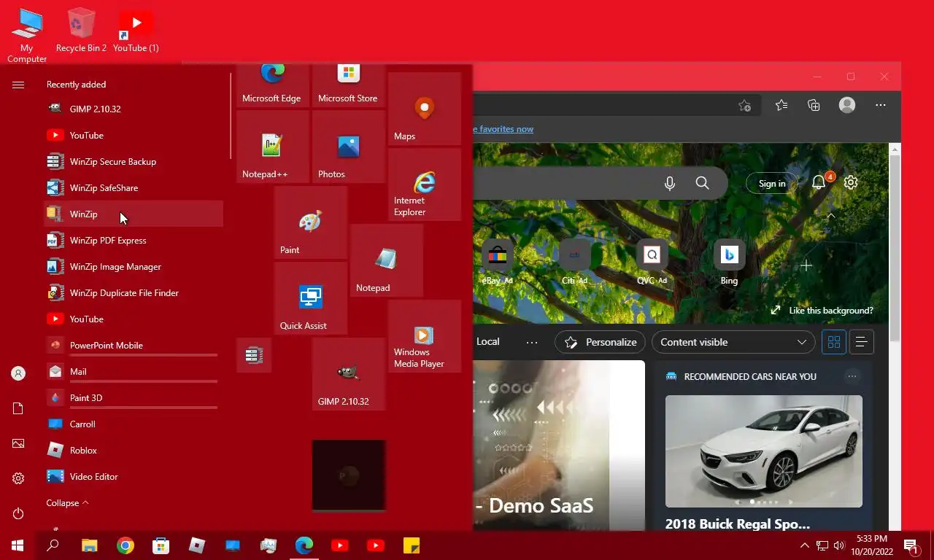The width and height of the screenshot is (934, 560).
Task: Open WinZip SafeShare in the Start menu
Action: 134,187
